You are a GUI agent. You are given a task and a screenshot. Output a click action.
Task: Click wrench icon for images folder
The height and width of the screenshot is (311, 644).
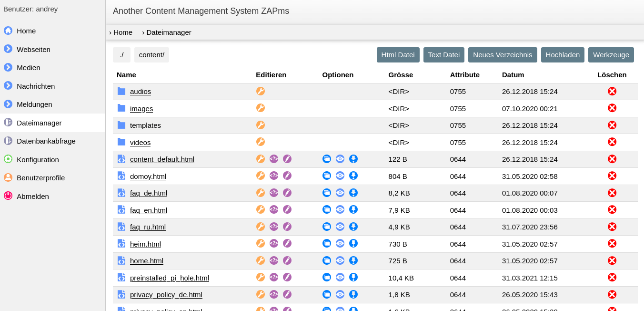[261, 108]
